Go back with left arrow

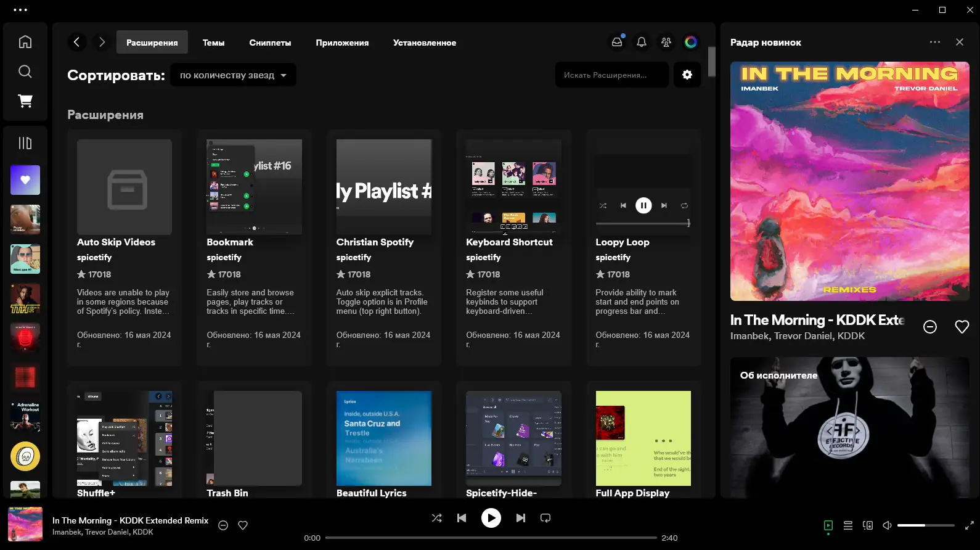click(76, 42)
